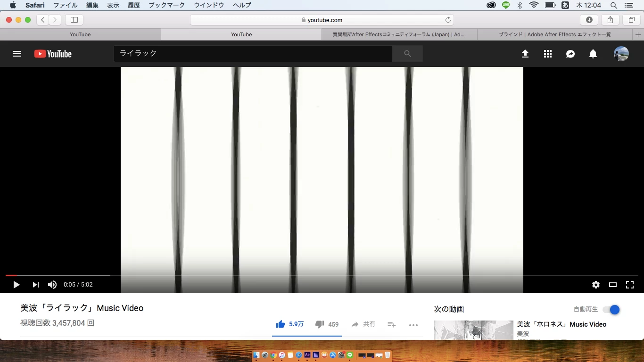Switch to the After Effectsコミュニティフォーラム tab
Screen dimensions: 644x362
tap(399, 34)
